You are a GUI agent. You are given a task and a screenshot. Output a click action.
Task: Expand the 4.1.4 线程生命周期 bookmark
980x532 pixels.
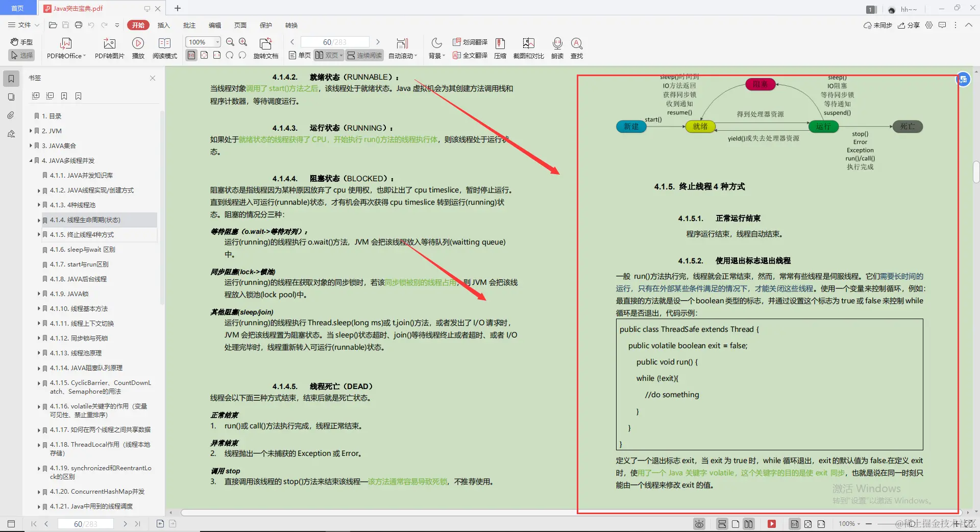click(39, 220)
